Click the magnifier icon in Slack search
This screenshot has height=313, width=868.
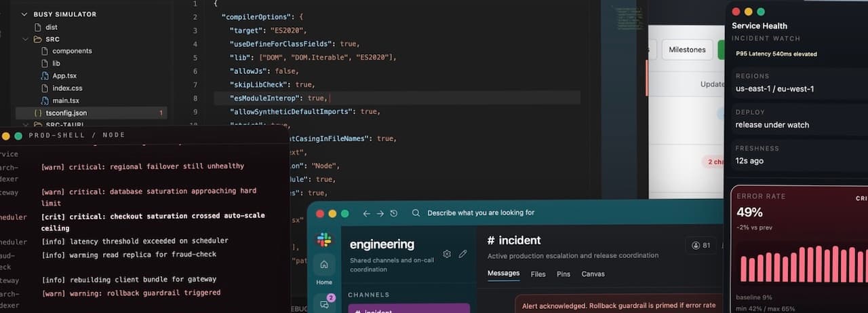tap(416, 213)
